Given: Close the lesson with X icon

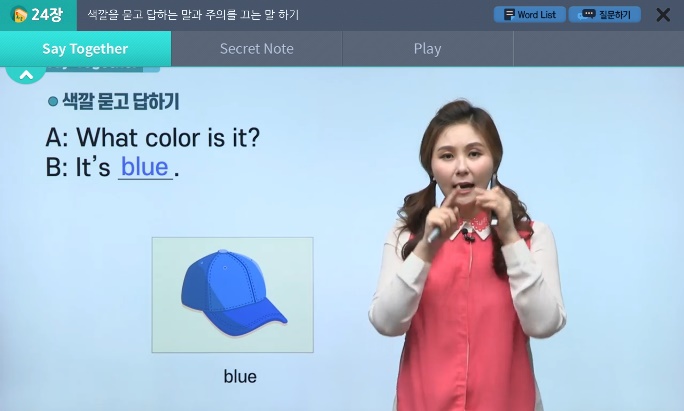Looking at the screenshot, I should [x=663, y=15].
